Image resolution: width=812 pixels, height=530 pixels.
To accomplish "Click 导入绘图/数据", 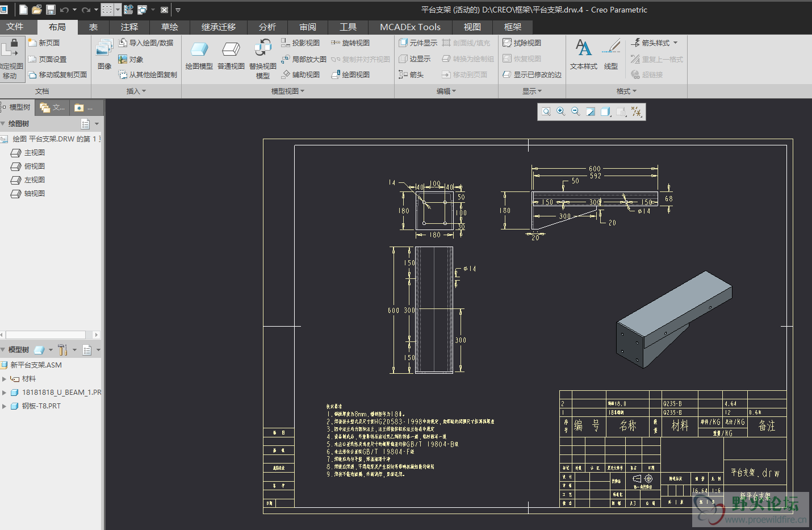I will tap(146, 43).
